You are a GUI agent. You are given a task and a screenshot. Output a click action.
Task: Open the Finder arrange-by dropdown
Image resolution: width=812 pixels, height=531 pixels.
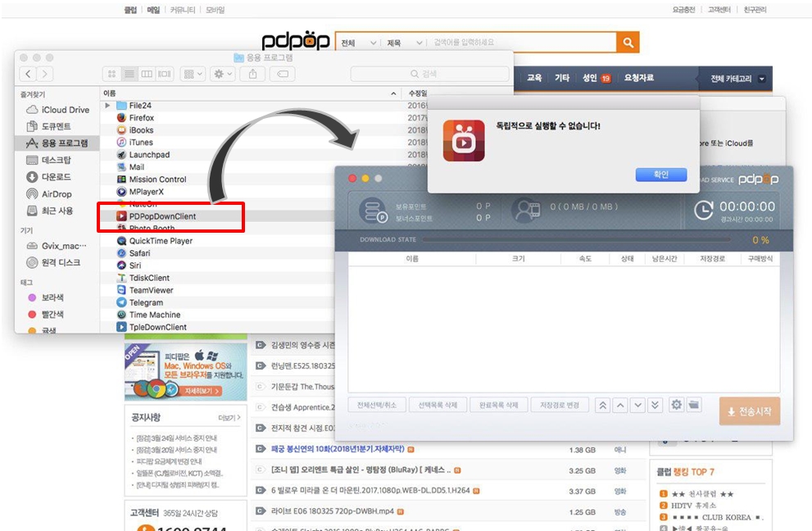point(193,74)
